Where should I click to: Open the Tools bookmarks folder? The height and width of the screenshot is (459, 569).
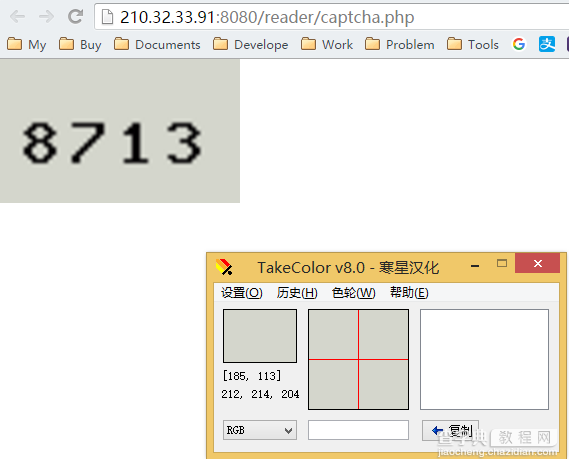click(473, 44)
